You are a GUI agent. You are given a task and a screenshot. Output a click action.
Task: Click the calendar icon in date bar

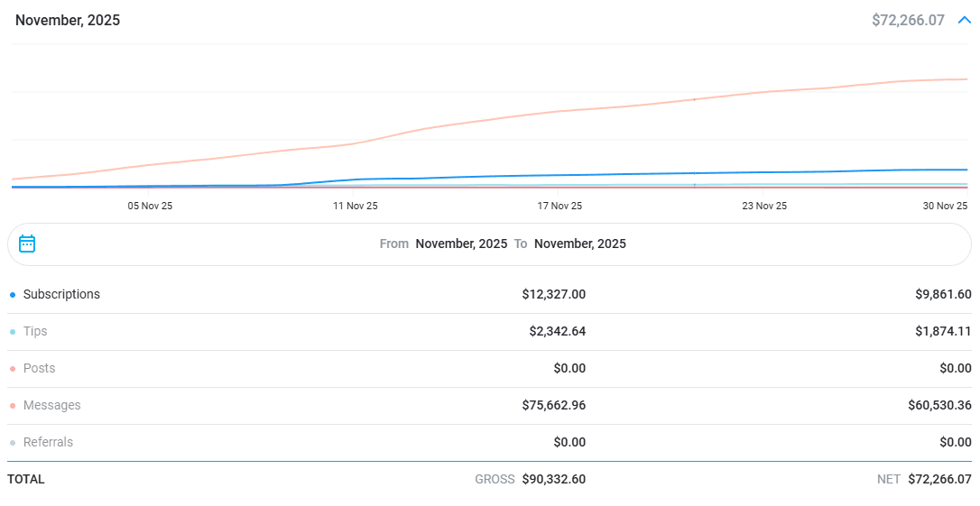click(27, 244)
